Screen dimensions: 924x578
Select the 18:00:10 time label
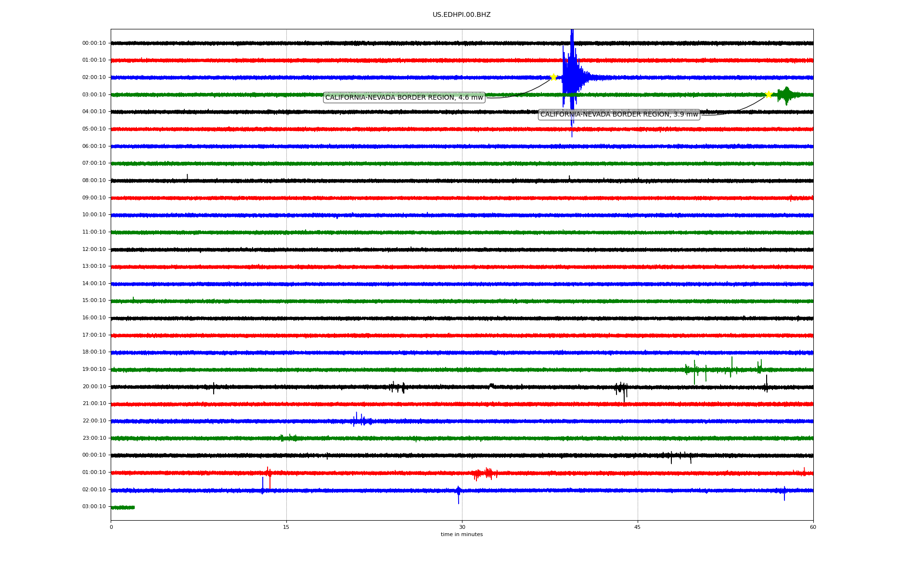tap(94, 352)
